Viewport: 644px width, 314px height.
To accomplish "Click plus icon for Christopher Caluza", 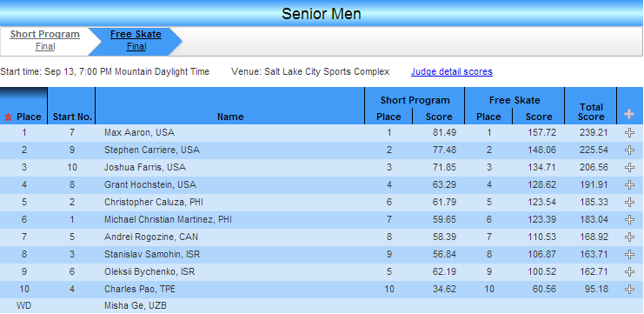I will (629, 202).
